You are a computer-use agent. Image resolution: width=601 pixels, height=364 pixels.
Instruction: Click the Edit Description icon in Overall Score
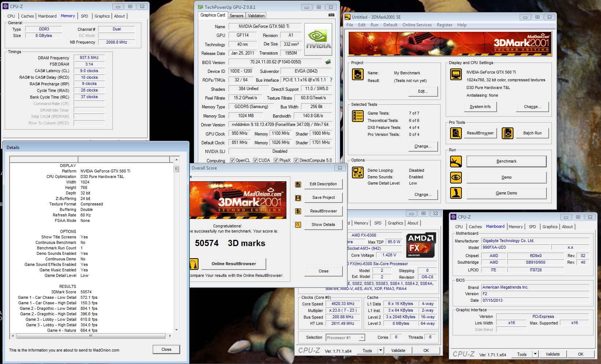tap(298, 184)
